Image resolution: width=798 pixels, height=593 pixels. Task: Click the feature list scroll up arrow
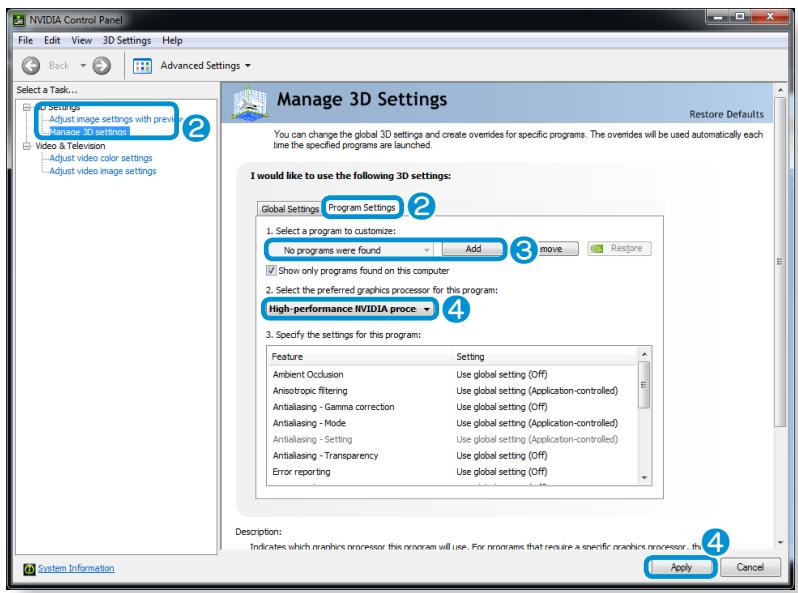click(644, 354)
